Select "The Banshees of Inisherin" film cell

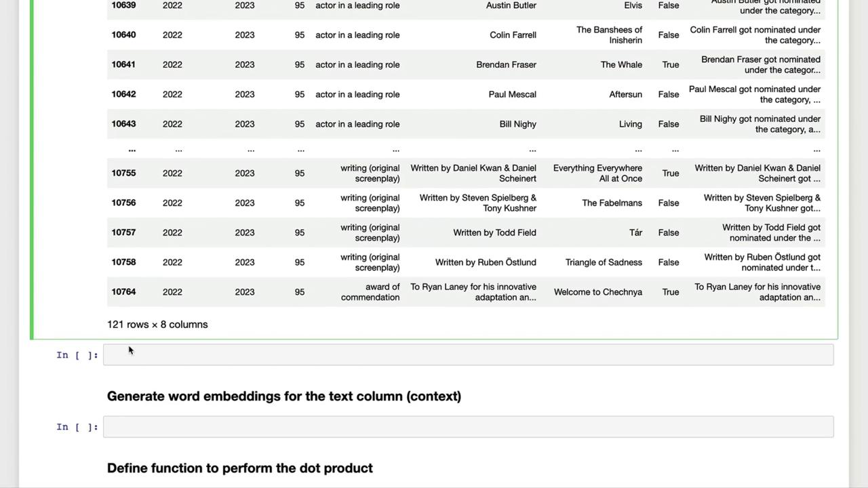[x=609, y=35]
